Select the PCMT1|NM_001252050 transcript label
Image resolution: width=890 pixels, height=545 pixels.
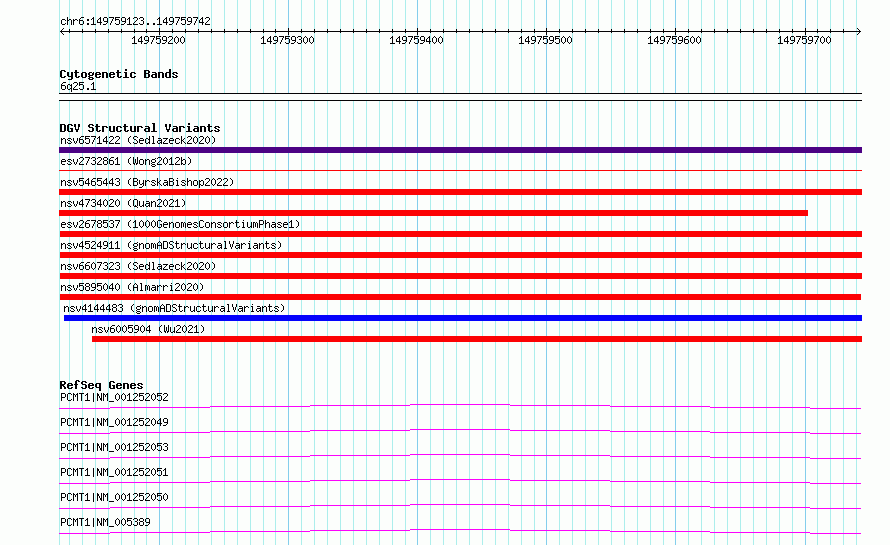(x=114, y=497)
